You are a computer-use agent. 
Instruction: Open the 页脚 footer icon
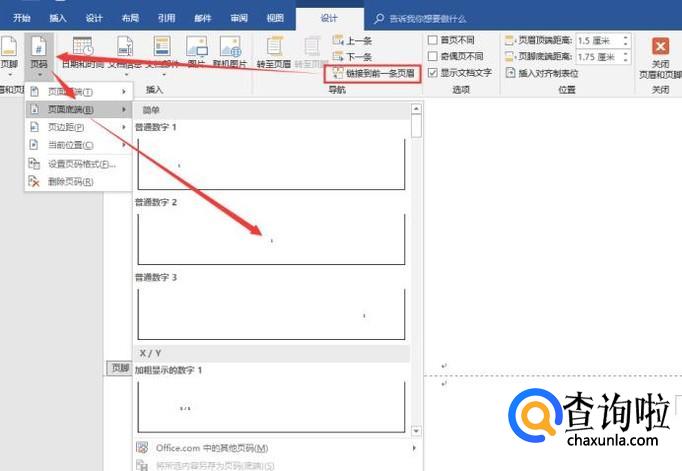tap(9, 46)
